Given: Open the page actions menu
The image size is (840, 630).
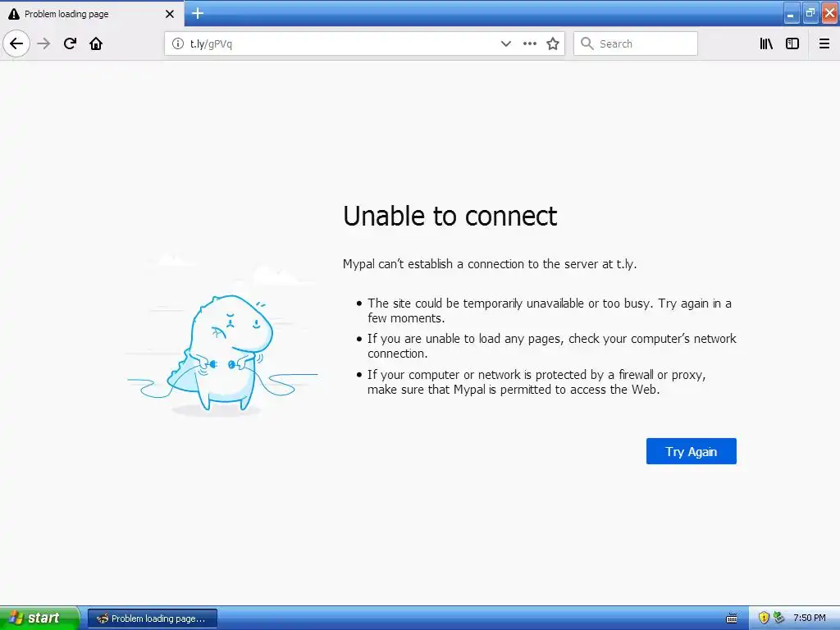Looking at the screenshot, I should pos(529,43).
